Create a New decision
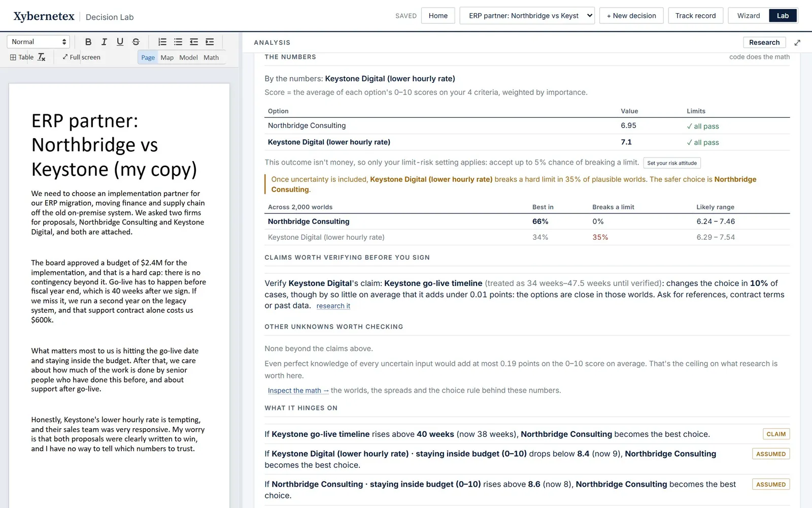 point(631,16)
